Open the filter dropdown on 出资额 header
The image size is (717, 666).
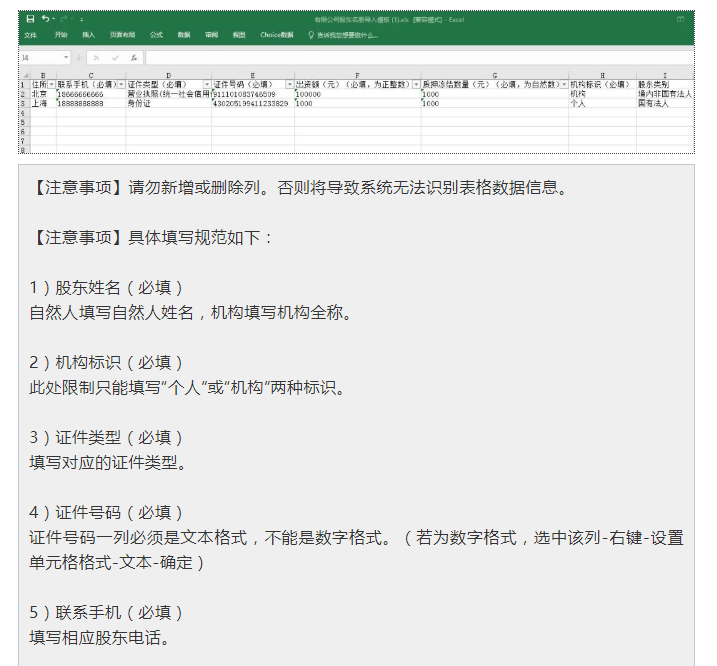point(417,85)
